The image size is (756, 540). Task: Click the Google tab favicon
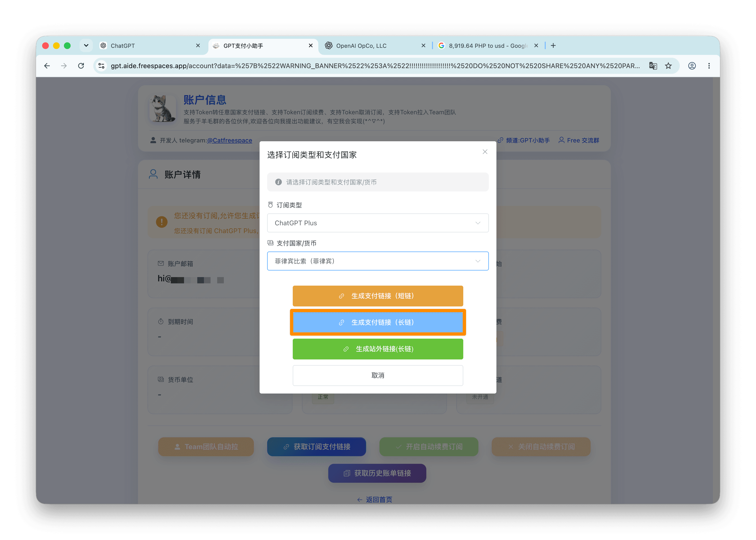[441, 46]
